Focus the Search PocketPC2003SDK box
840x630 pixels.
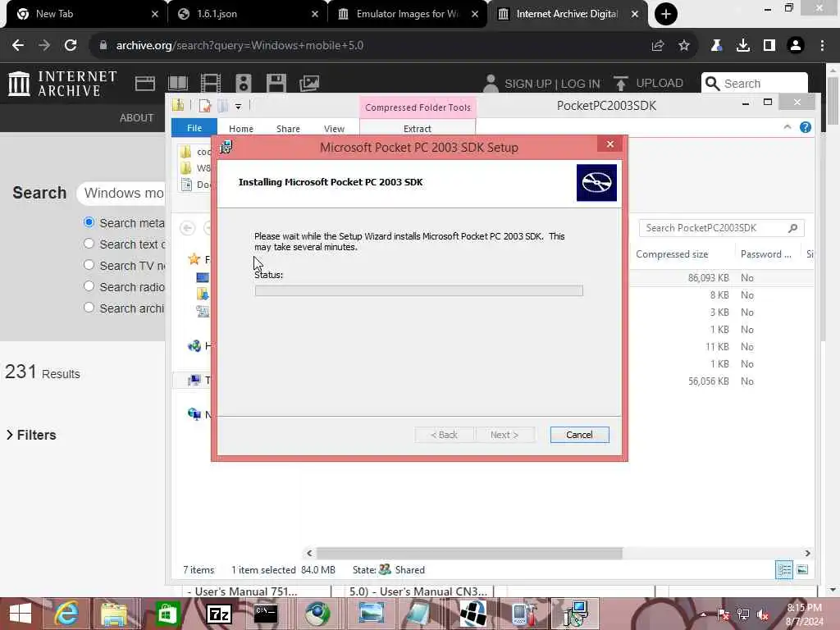(x=721, y=228)
